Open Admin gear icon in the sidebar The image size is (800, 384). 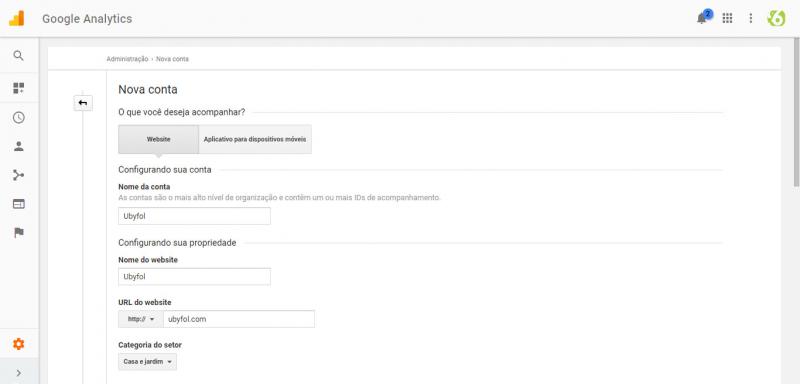(x=18, y=344)
